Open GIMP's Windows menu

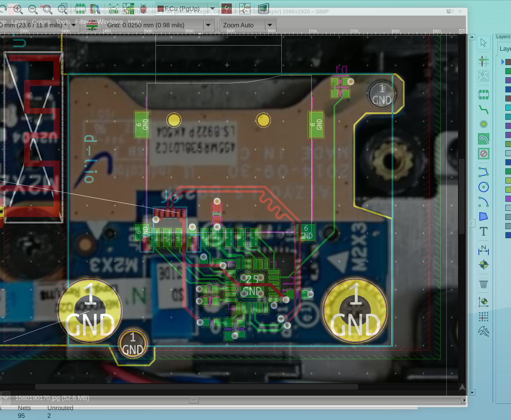click(110, 22)
